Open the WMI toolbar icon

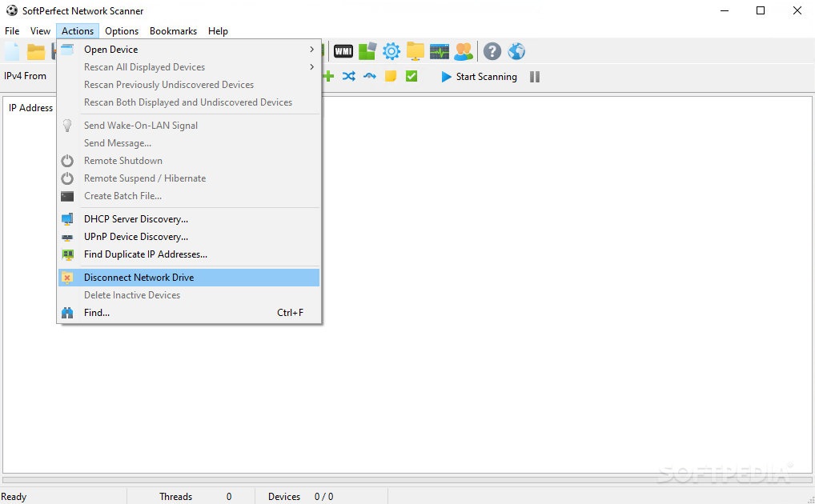coord(343,51)
